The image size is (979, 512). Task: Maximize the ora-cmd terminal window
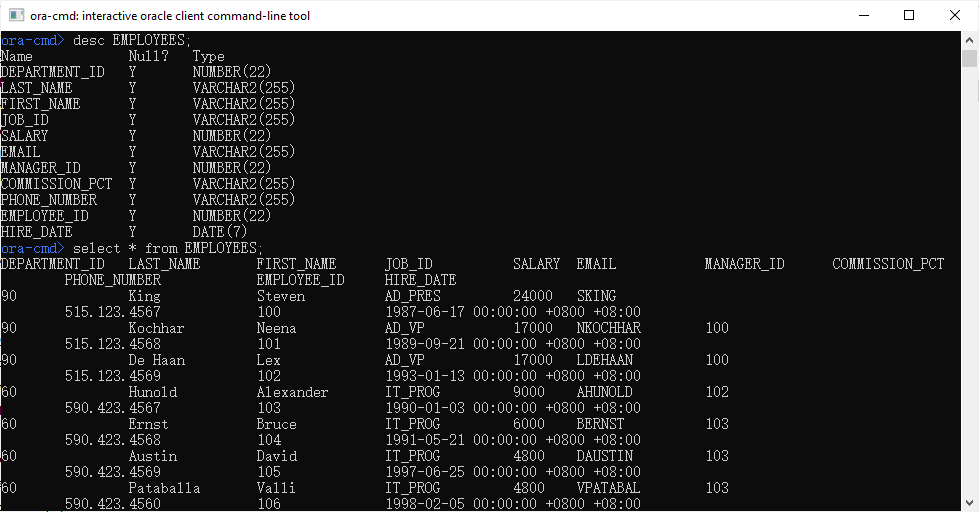click(x=909, y=16)
